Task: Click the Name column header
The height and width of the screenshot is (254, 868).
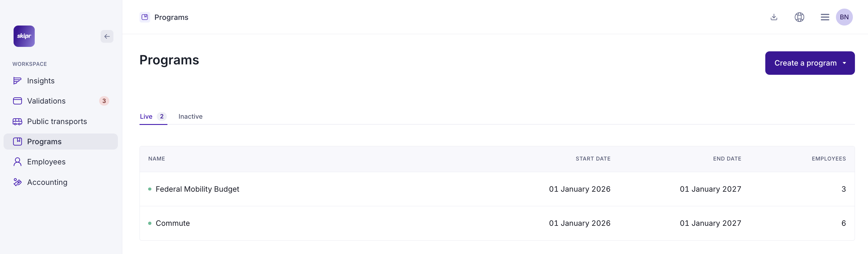Action: point(157,159)
